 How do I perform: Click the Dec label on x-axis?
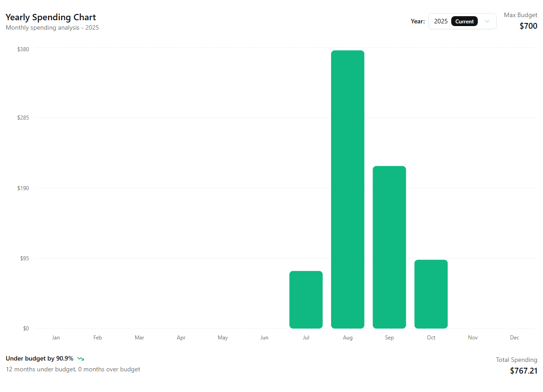[x=514, y=338]
